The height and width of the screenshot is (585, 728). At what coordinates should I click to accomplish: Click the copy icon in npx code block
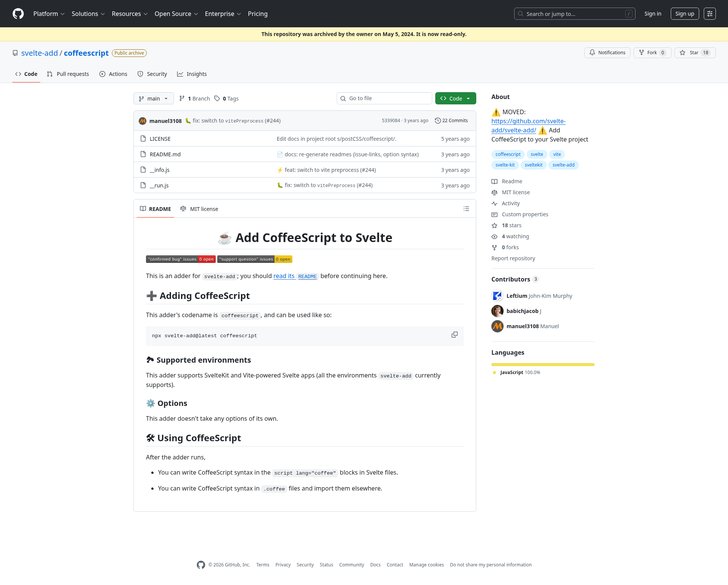454,335
